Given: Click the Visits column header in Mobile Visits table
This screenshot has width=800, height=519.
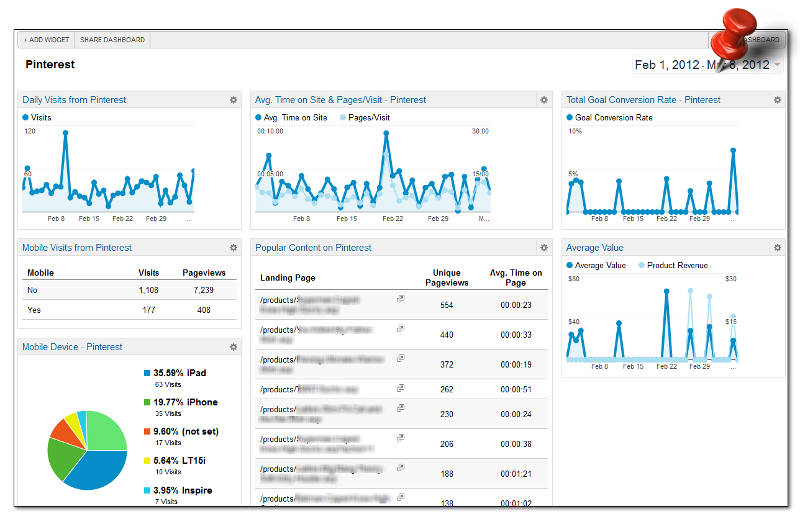Looking at the screenshot, I should click(148, 273).
